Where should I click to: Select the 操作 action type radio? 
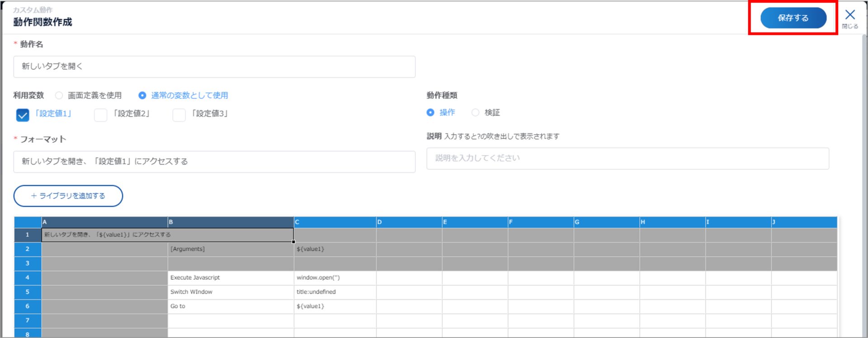point(430,113)
